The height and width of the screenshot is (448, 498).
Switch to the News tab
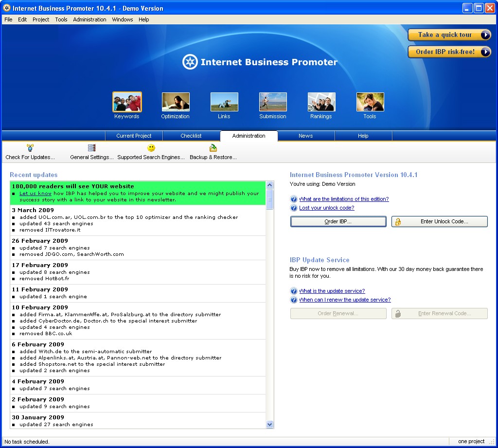tap(306, 136)
